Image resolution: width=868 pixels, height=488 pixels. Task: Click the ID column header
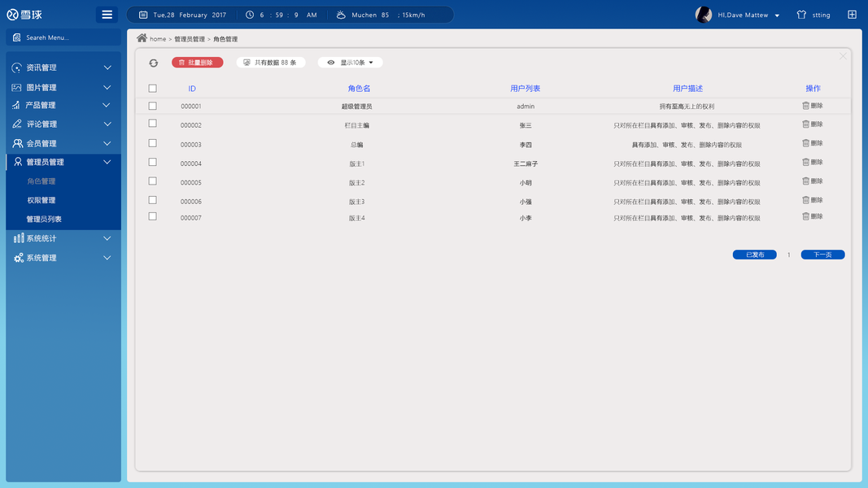pos(192,89)
